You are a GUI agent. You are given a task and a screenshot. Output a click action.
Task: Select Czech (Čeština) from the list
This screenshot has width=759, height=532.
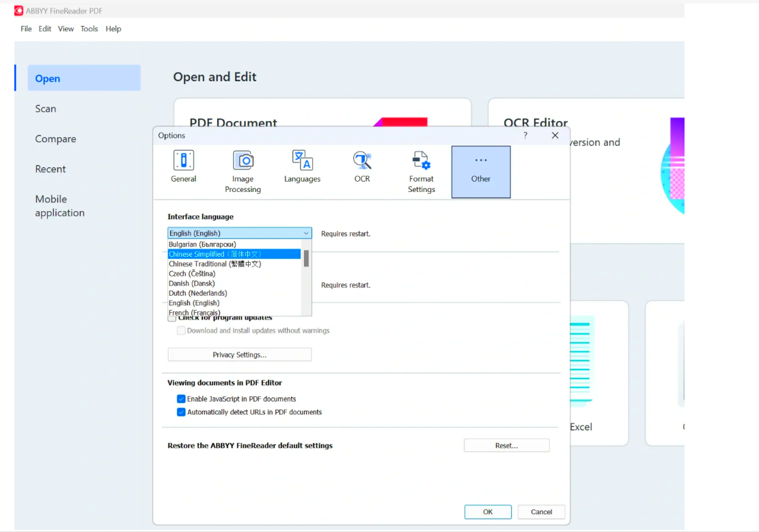pos(234,273)
